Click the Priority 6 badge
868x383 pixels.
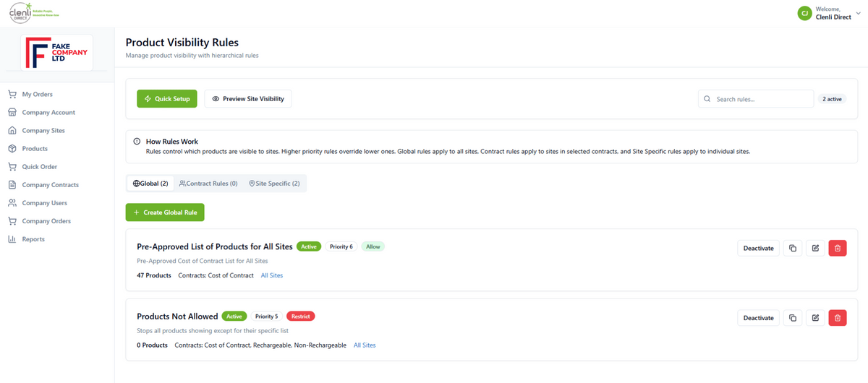click(341, 246)
